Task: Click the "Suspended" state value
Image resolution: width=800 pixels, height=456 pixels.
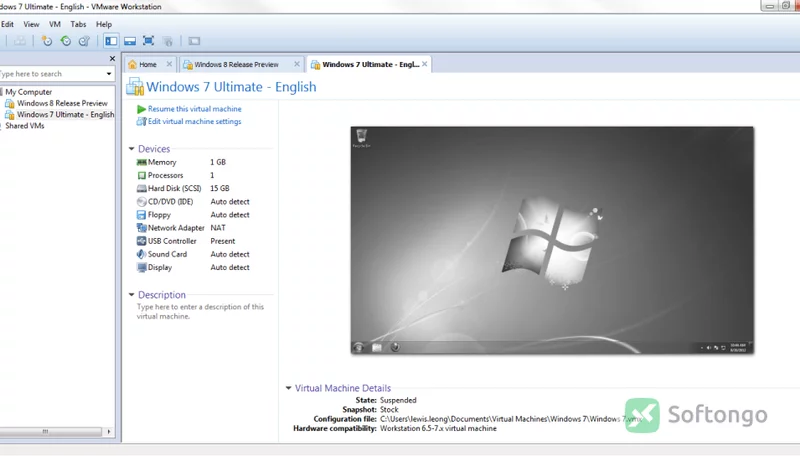Action: [398, 400]
